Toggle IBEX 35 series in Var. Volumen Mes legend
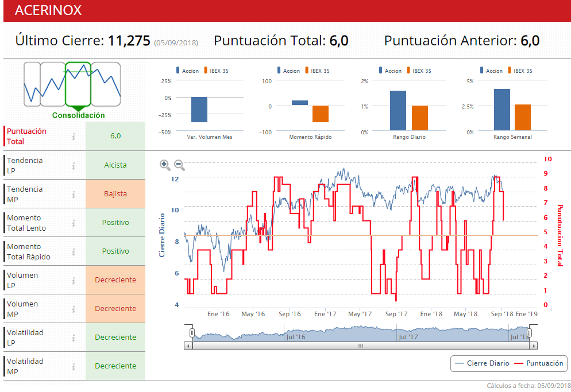This screenshot has width=571, height=392. (x=217, y=71)
